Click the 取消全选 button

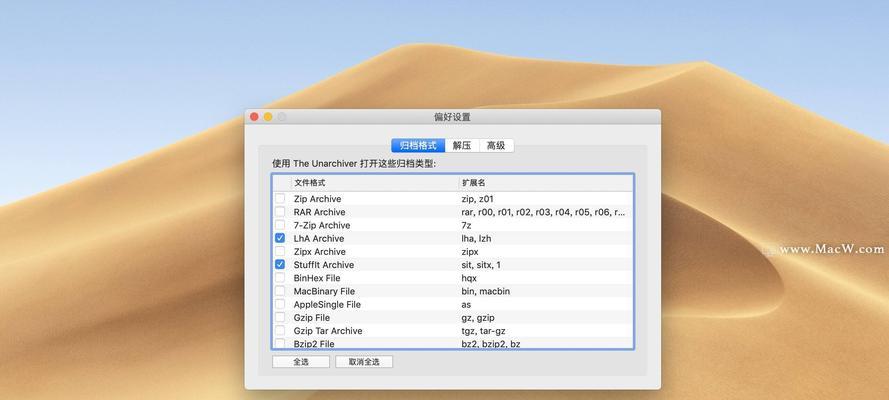click(x=364, y=362)
